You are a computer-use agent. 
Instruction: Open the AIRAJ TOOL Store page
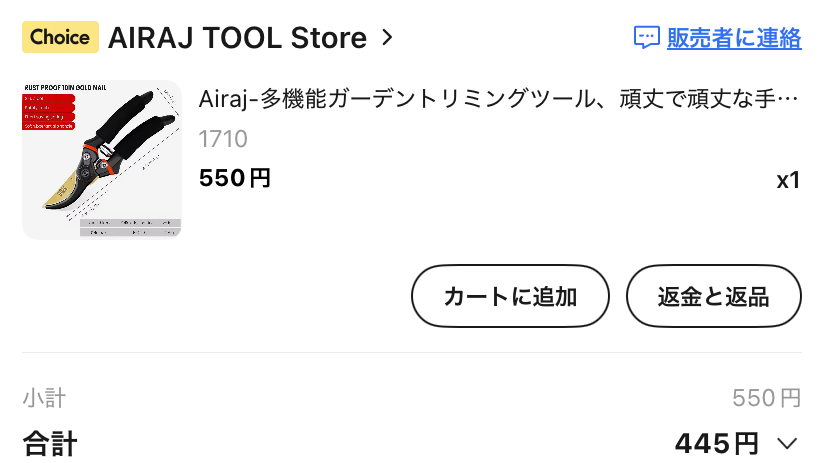[x=237, y=38]
